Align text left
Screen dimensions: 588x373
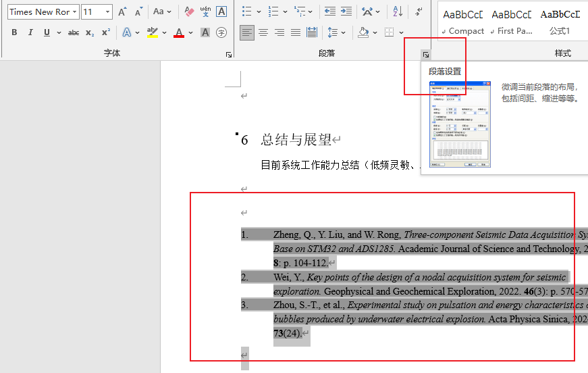coord(247,32)
